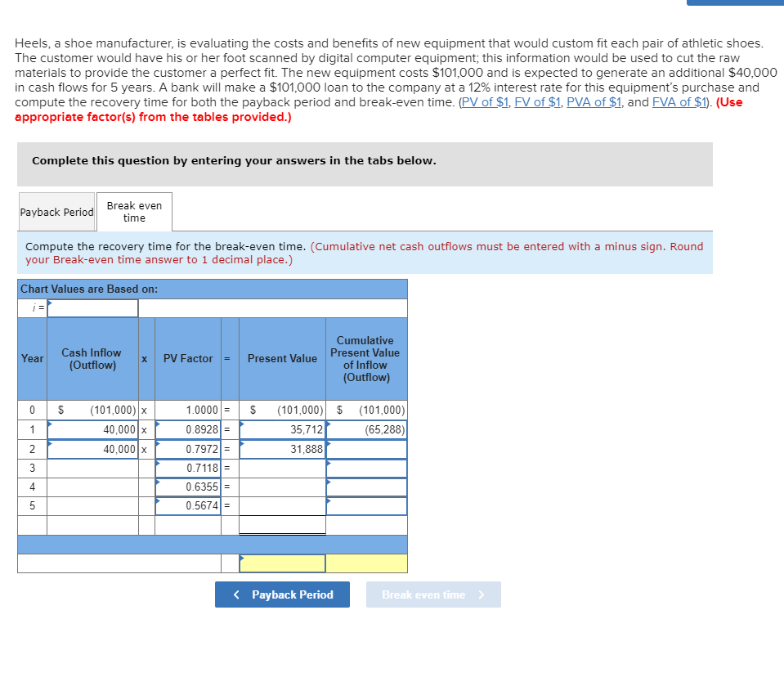Click the Year 2 present value cell 31,888
784x673 pixels.
point(282,449)
